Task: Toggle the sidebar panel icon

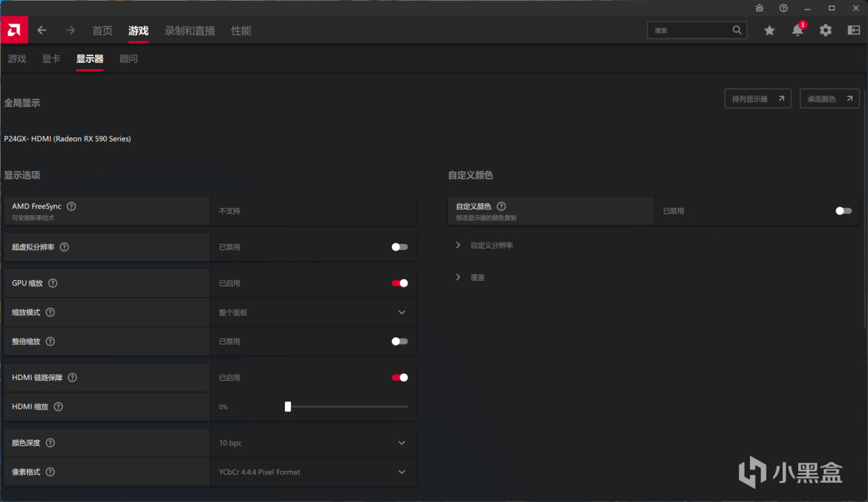Action: click(854, 30)
